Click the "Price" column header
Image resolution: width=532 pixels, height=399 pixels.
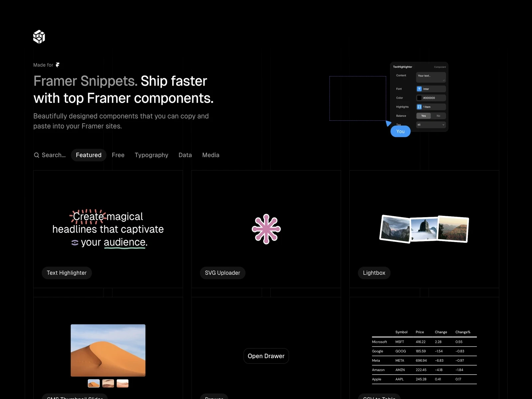point(420,332)
